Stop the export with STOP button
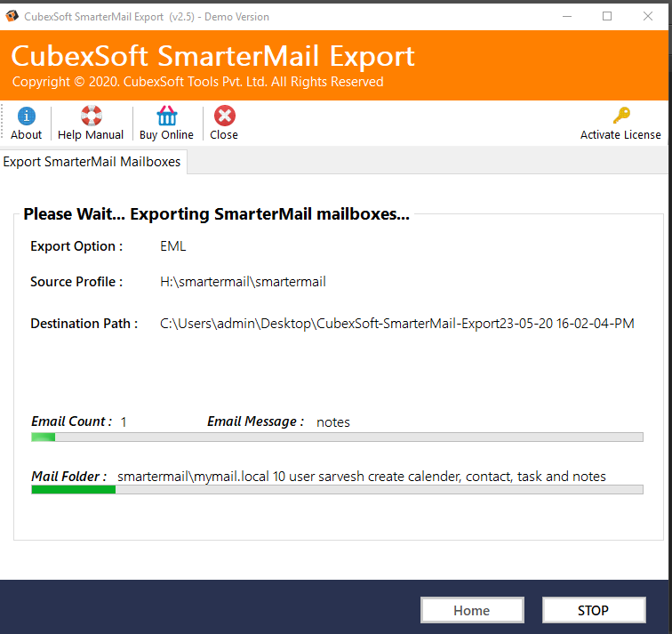Viewport: 672px width, 634px height. pos(594,610)
